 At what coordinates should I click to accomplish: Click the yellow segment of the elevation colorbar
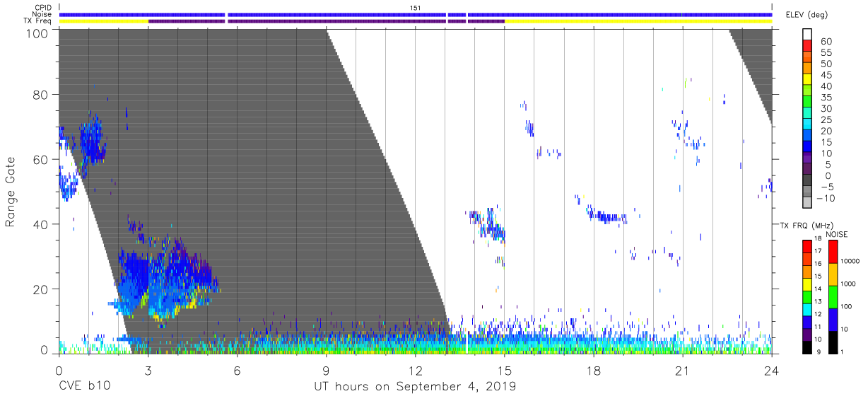(x=808, y=79)
